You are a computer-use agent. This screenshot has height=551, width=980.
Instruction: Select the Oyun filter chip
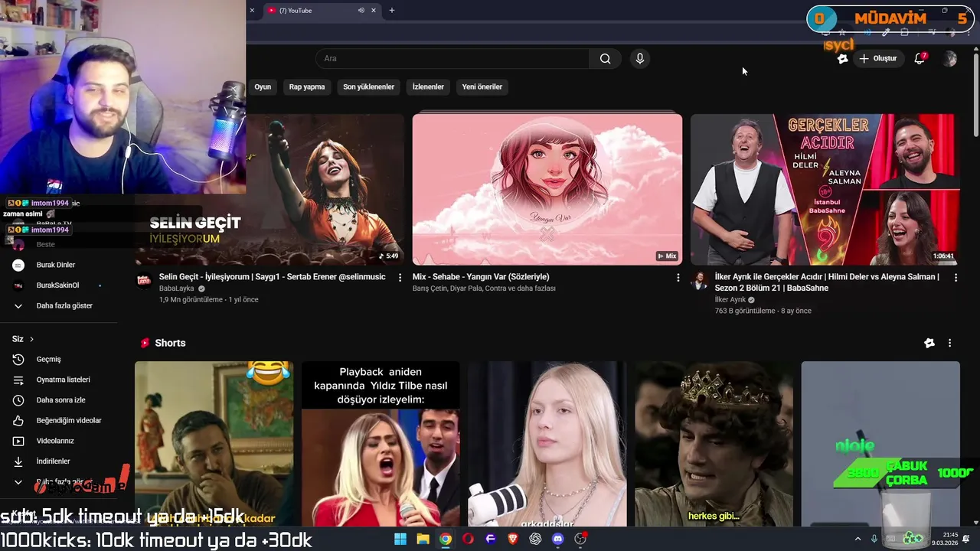(x=263, y=87)
